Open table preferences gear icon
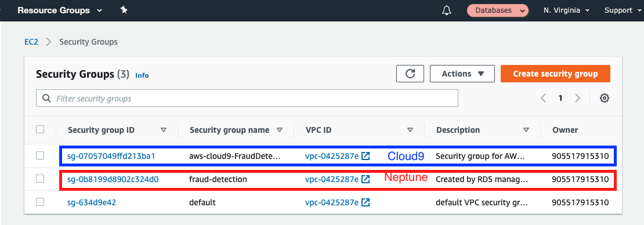Viewport: 644px width, 225px height. pyautogui.click(x=604, y=98)
